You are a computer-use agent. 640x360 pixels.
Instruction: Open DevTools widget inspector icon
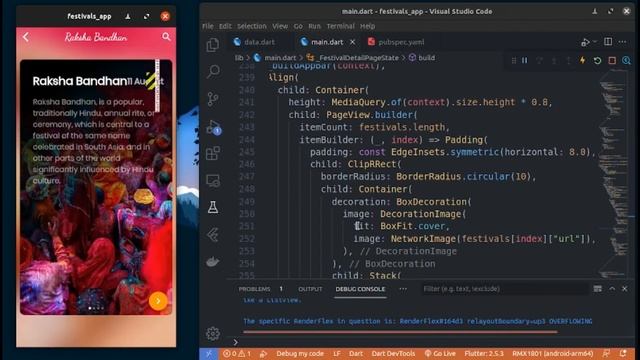(627, 60)
